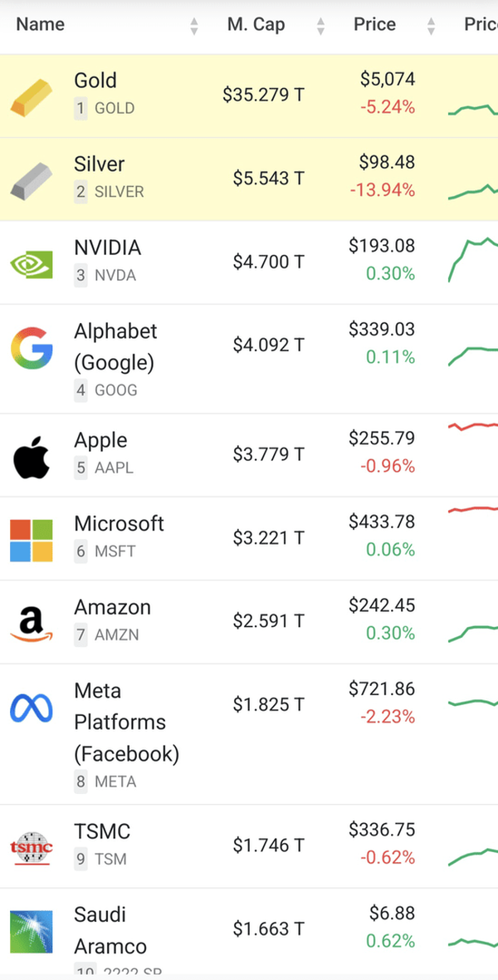Image resolution: width=498 pixels, height=980 pixels.
Task: Click the silver bar icon
Action: coord(32,180)
